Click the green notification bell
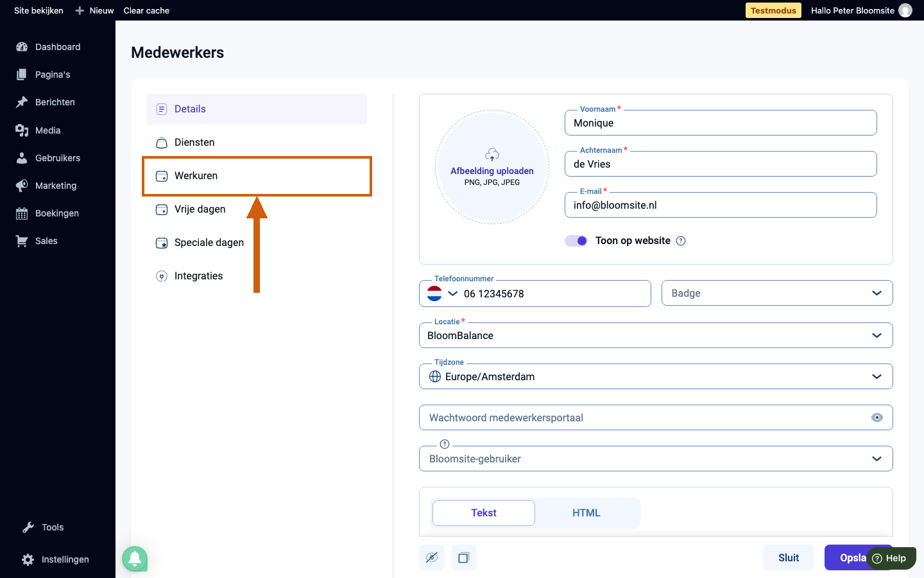Viewport: 924px width, 578px height. [x=135, y=559]
